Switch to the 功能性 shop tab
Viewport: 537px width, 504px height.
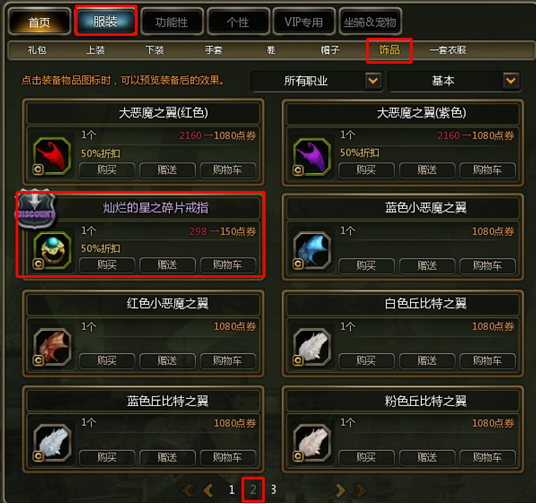[x=172, y=22]
